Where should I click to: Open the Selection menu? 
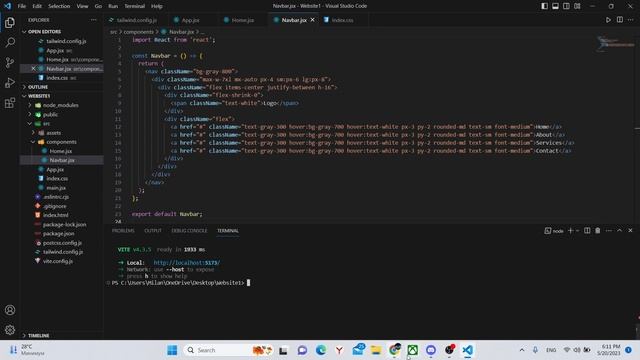pos(59,6)
